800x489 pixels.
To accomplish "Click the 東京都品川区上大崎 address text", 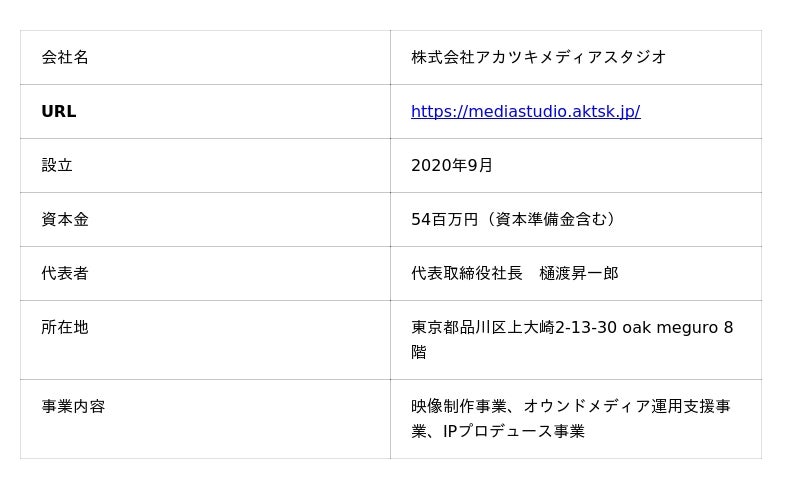I will coord(482,328).
